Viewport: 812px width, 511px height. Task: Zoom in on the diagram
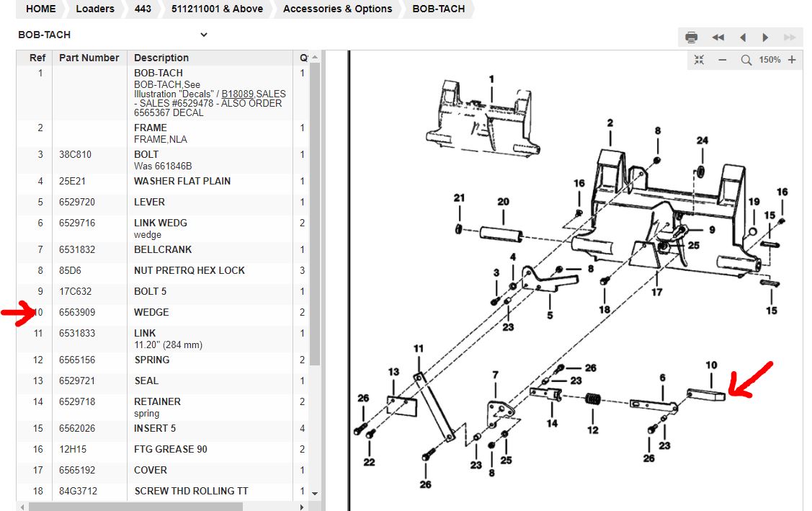(792, 60)
